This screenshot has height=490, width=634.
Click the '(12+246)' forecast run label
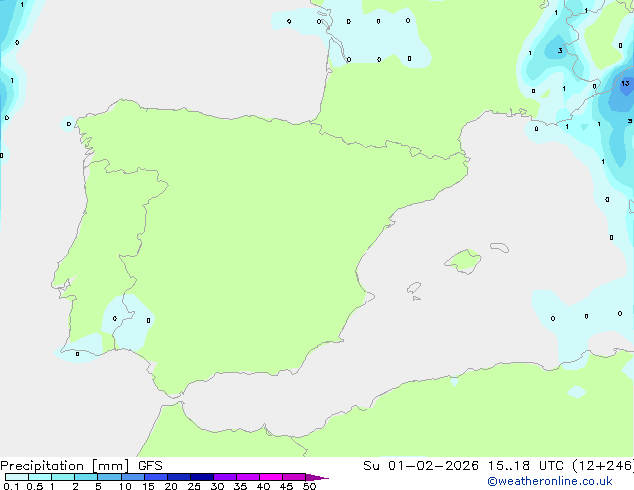(x=603, y=466)
